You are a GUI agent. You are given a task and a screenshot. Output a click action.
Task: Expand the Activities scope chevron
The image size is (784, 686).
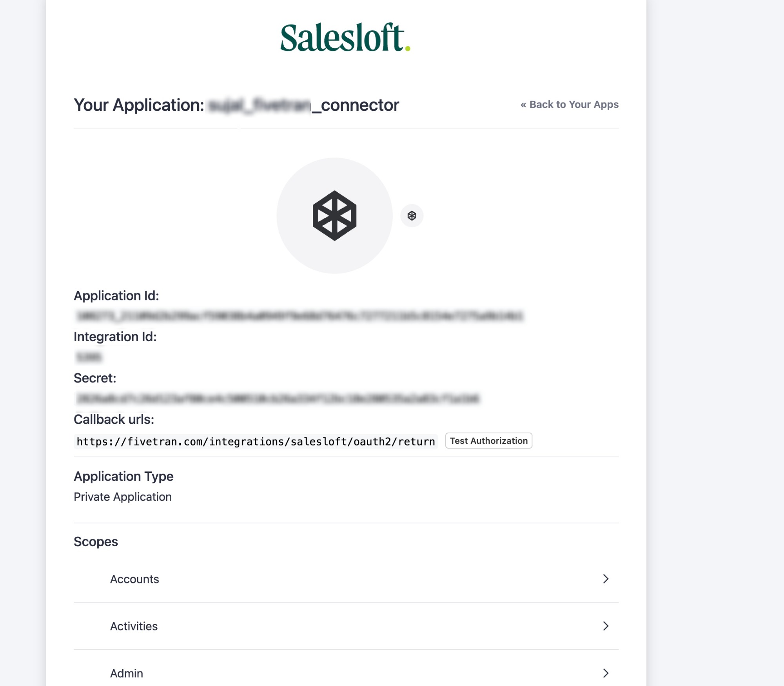606,626
